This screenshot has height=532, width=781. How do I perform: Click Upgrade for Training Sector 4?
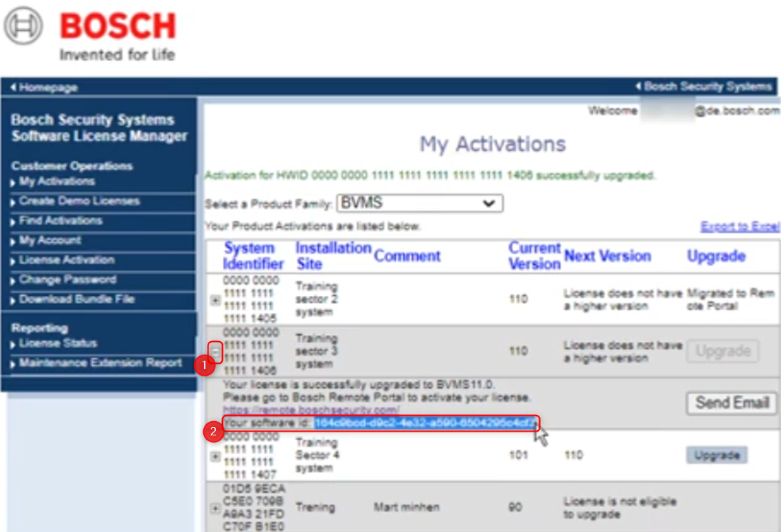[716, 455]
